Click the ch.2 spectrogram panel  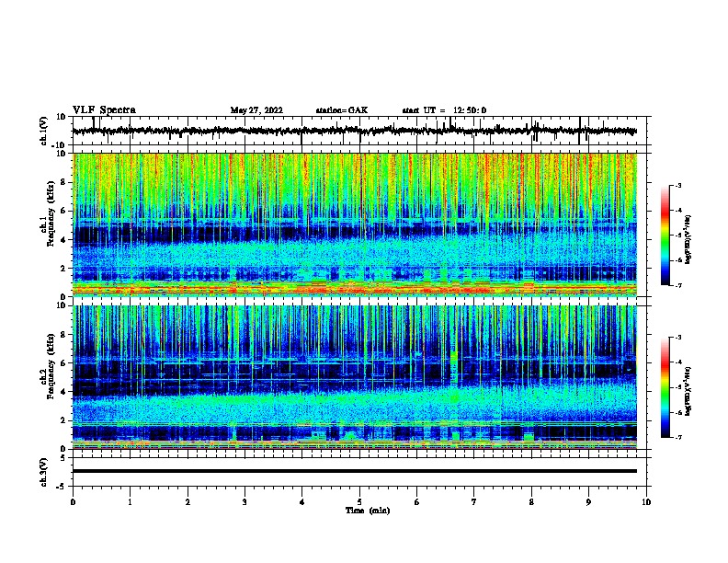point(355,377)
